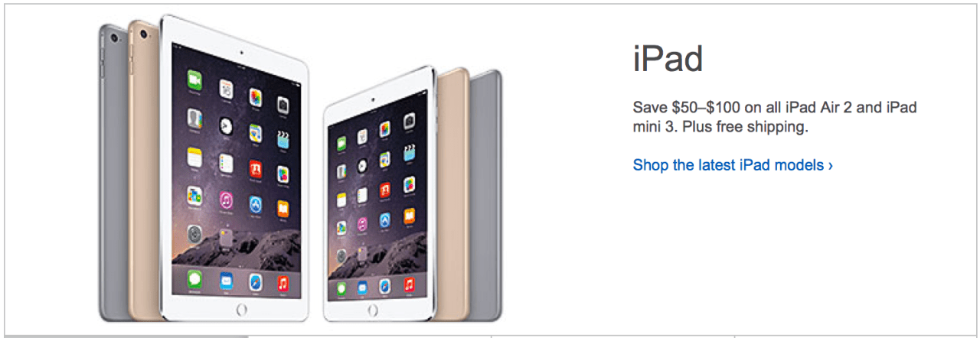
Task: Tap orange iBooks icon on the large iPad
Action: tap(283, 208)
